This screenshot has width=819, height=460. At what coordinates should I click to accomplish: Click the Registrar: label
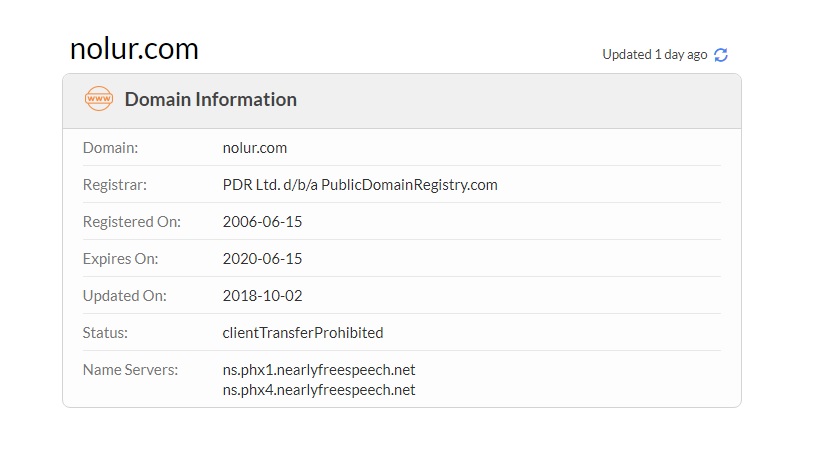[115, 185]
